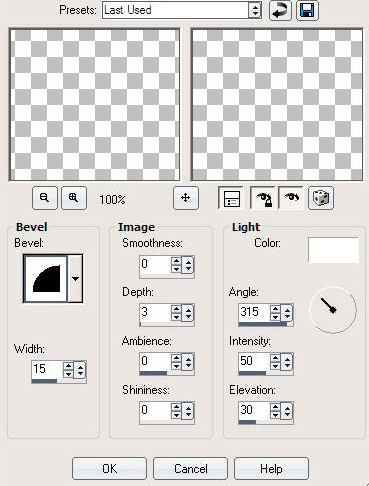Zoom in the preview with plus magnifier
The image size is (369, 486).
coord(74,198)
